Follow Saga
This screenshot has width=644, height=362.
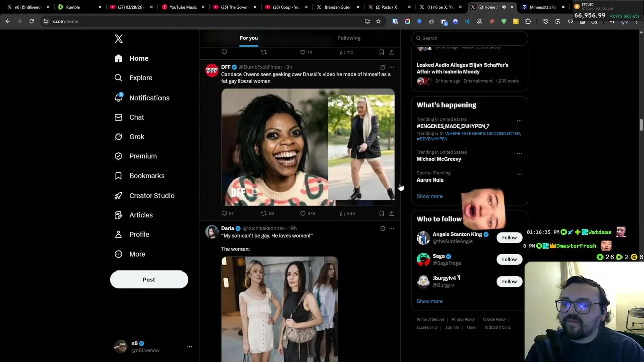click(x=509, y=259)
